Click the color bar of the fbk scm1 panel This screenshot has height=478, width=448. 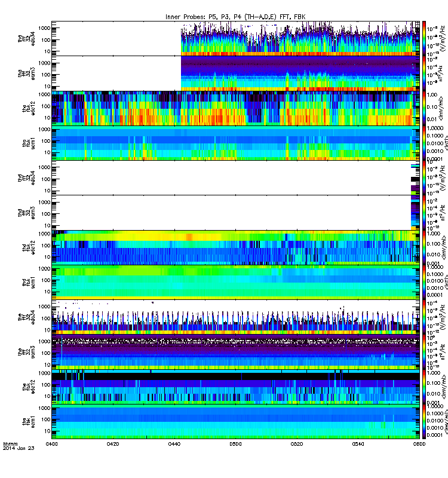[x=424, y=422]
